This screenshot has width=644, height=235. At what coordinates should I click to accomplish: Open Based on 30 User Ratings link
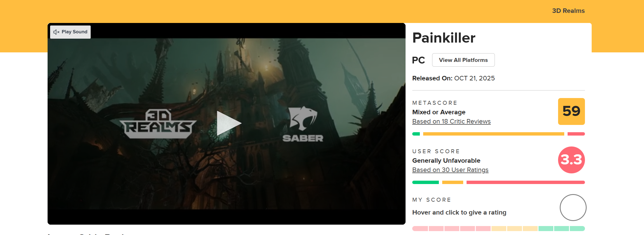tap(450, 170)
